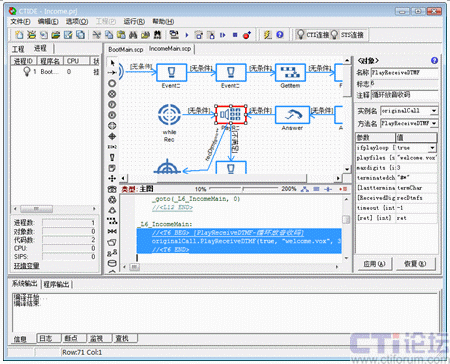Image resolution: width=450 pixels, height=364 pixels.
Task: Switch to the BootMain.scp tab
Action: coord(126,49)
